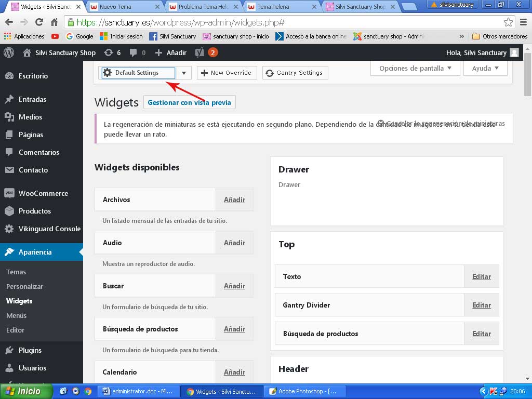Open Yoast SEO icon with 2 notifications
Viewport: 532px width, 399px height.
(206, 52)
